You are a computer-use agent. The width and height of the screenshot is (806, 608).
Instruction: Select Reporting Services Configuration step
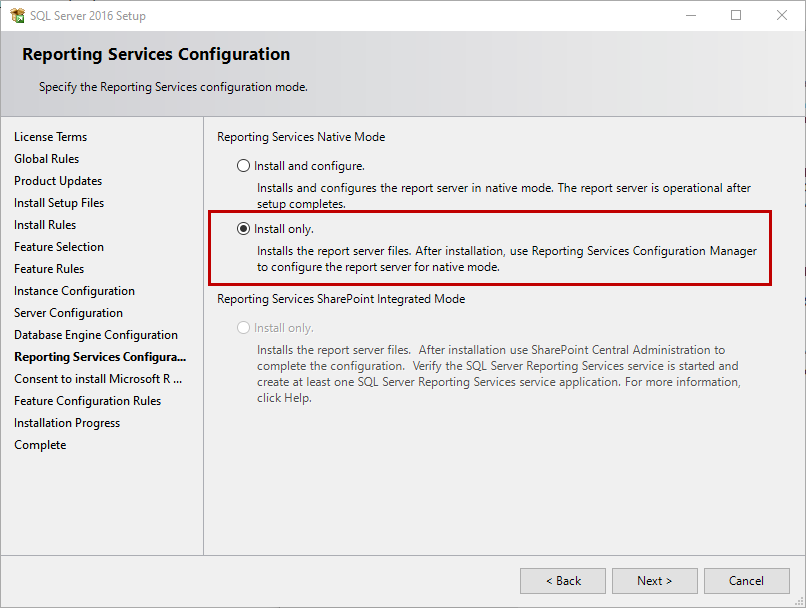coord(100,357)
